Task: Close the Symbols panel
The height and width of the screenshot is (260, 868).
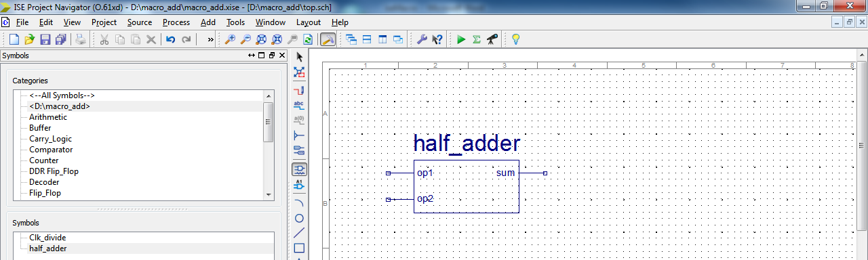Action: 281,56
